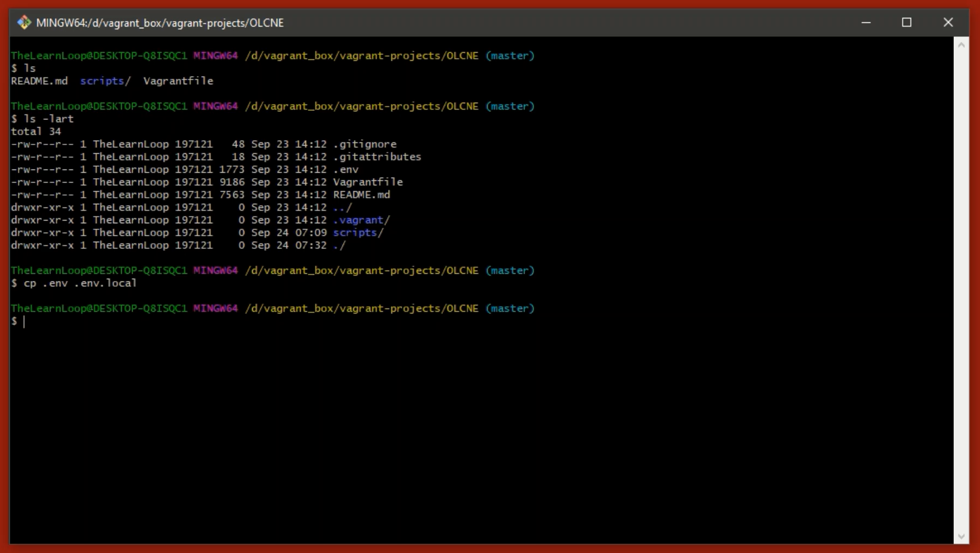Click the window title text MINGW64:/d/vagrant_box/vagrant-projects/OLCNE

click(160, 23)
